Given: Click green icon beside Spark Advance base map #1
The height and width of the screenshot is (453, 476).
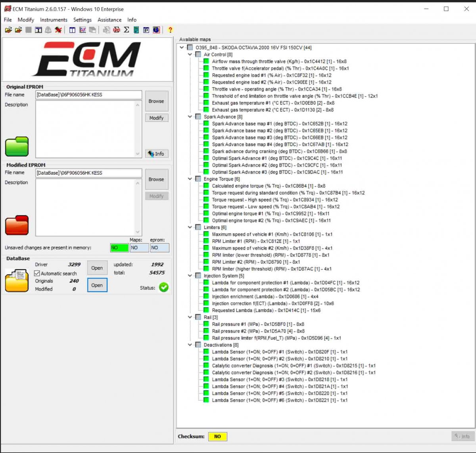Looking at the screenshot, I should 206,123.
